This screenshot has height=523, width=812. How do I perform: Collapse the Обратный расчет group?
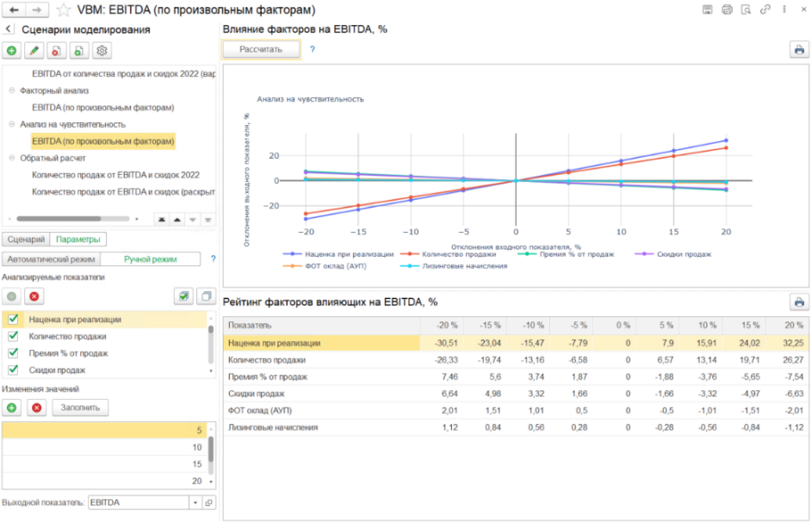pos(12,158)
